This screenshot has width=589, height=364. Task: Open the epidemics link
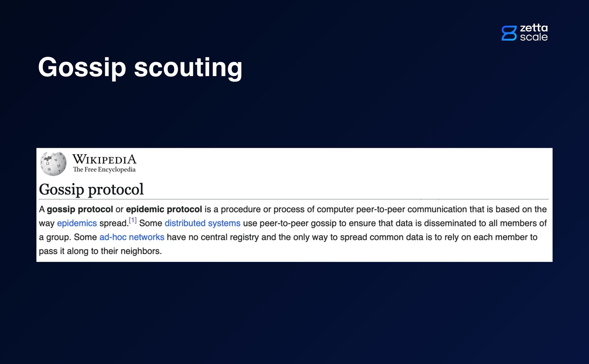pyautogui.click(x=77, y=223)
